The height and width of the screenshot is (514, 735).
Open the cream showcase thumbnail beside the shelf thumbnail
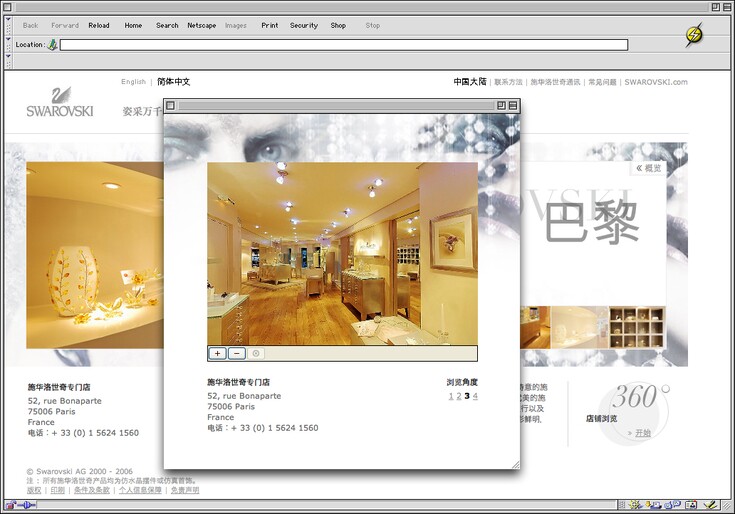pos(580,327)
